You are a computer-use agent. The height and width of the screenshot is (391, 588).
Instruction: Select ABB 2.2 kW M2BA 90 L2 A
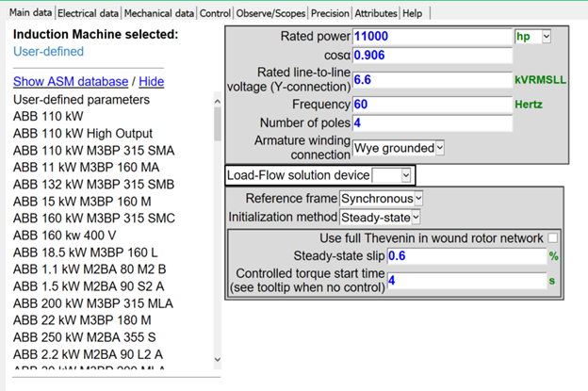point(88,354)
